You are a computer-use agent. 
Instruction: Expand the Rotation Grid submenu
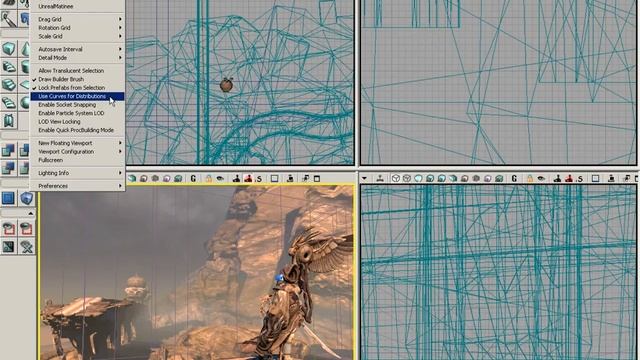pyautogui.click(x=77, y=28)
